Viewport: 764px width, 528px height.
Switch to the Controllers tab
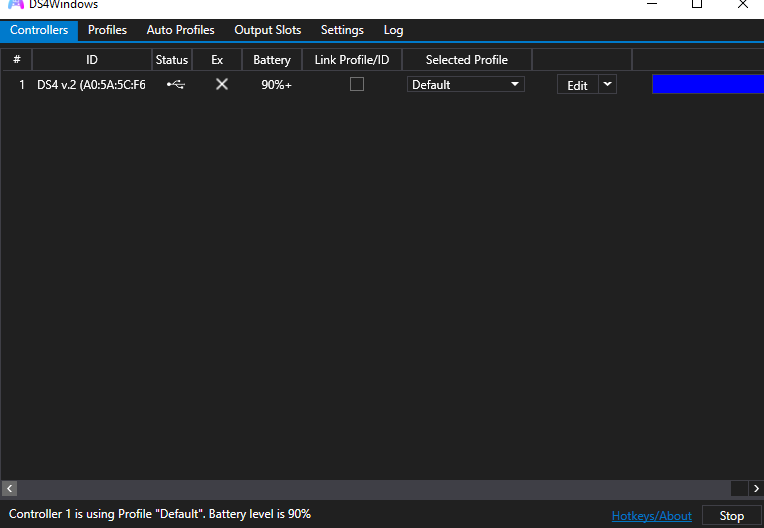[x=39, y=30]
